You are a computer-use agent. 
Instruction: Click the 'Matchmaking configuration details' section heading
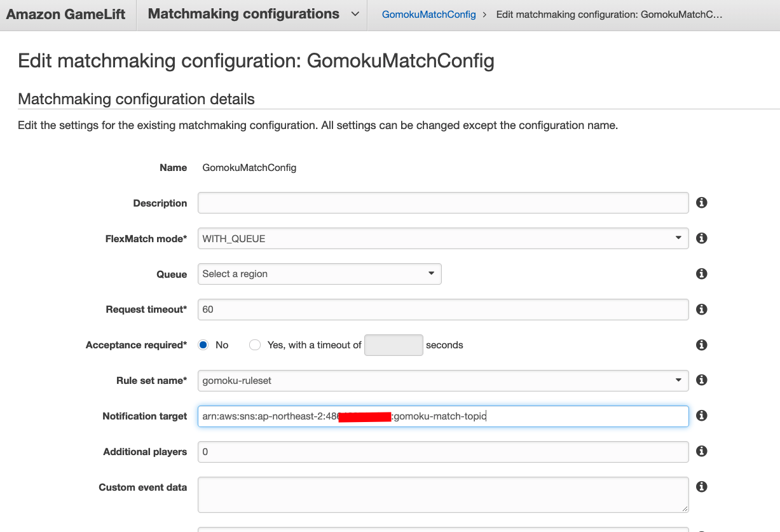coord(136,99)
